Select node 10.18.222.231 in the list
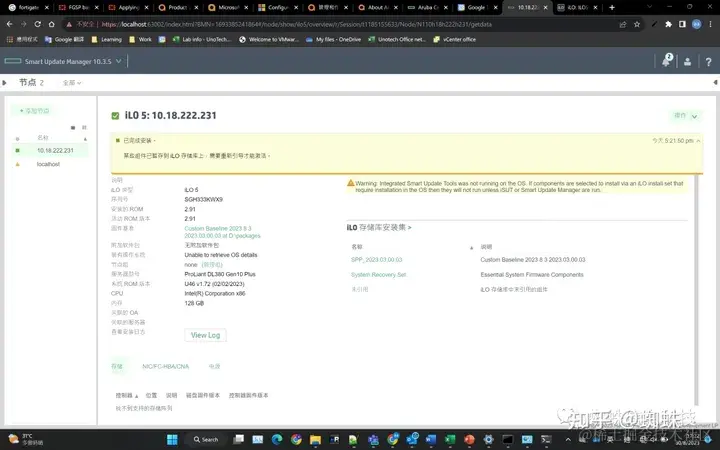The width and height of the screenshot is (720, 450). [50, 150]
